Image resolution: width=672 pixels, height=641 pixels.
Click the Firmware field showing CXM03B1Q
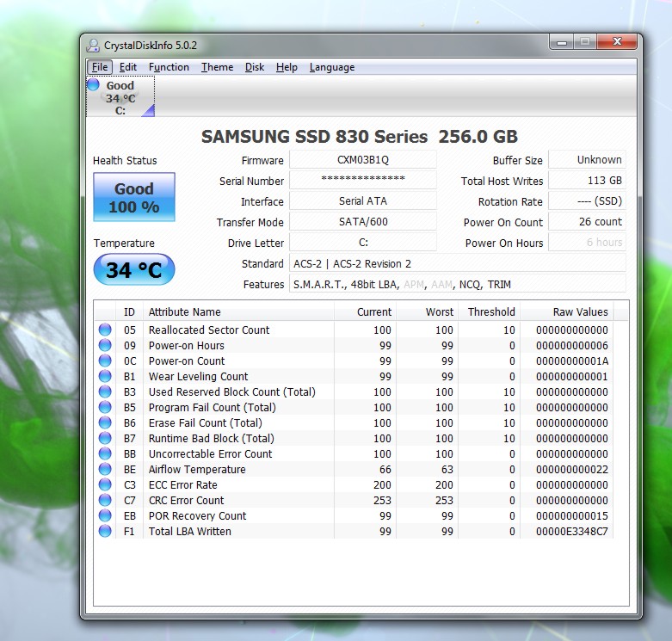tap(362, 160)
